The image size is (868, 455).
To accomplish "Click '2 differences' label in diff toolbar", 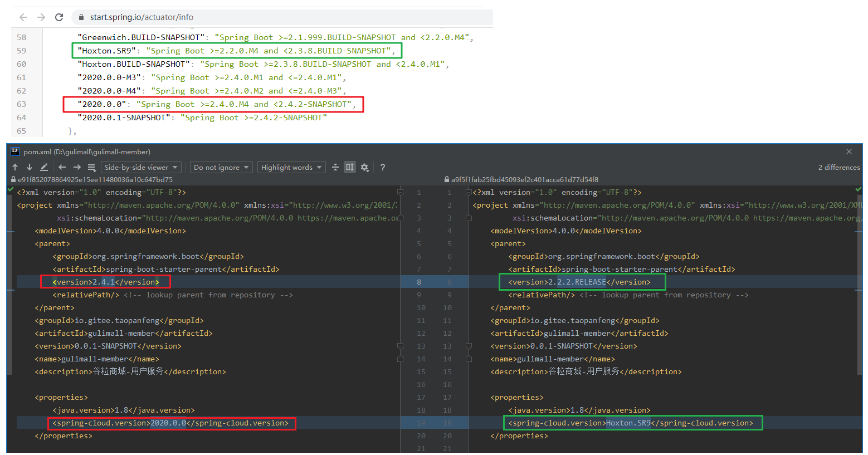I will point(839,167).
